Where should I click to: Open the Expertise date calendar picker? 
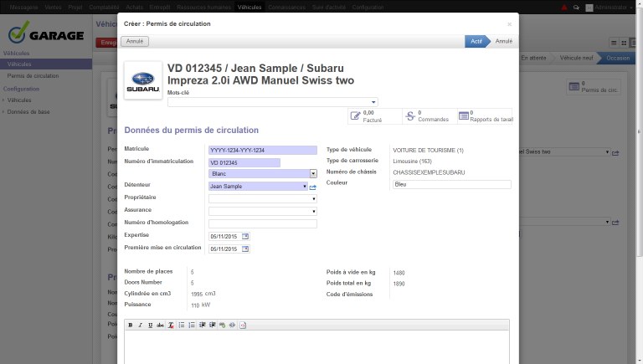click(245, 237)
